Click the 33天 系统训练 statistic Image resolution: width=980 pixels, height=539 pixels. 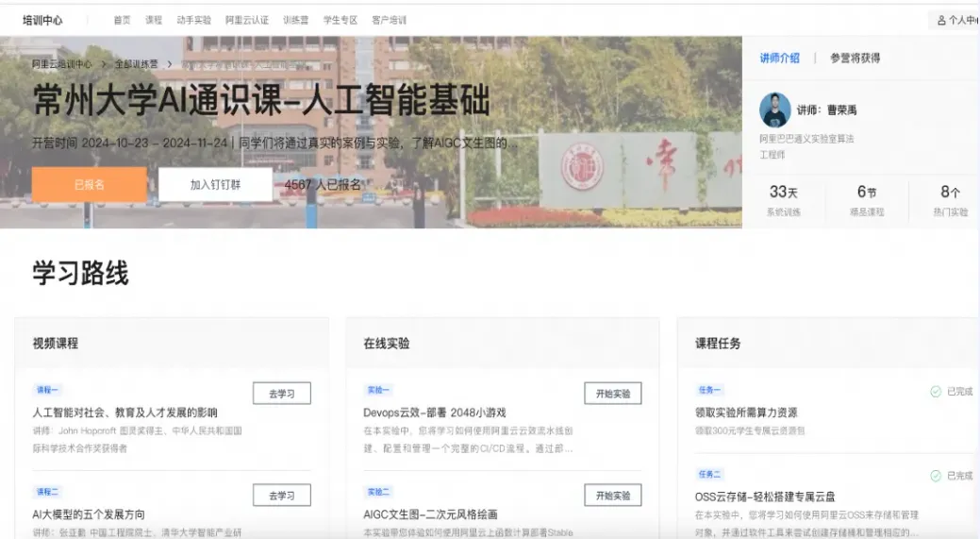(784, 200)
